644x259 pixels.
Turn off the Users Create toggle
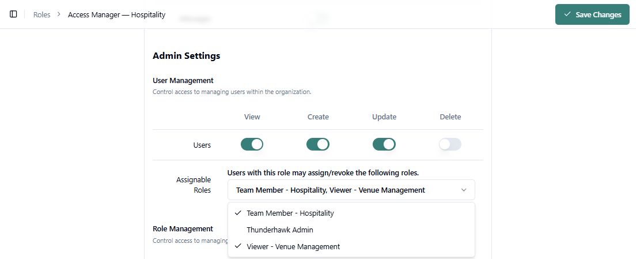pos(318,144)
